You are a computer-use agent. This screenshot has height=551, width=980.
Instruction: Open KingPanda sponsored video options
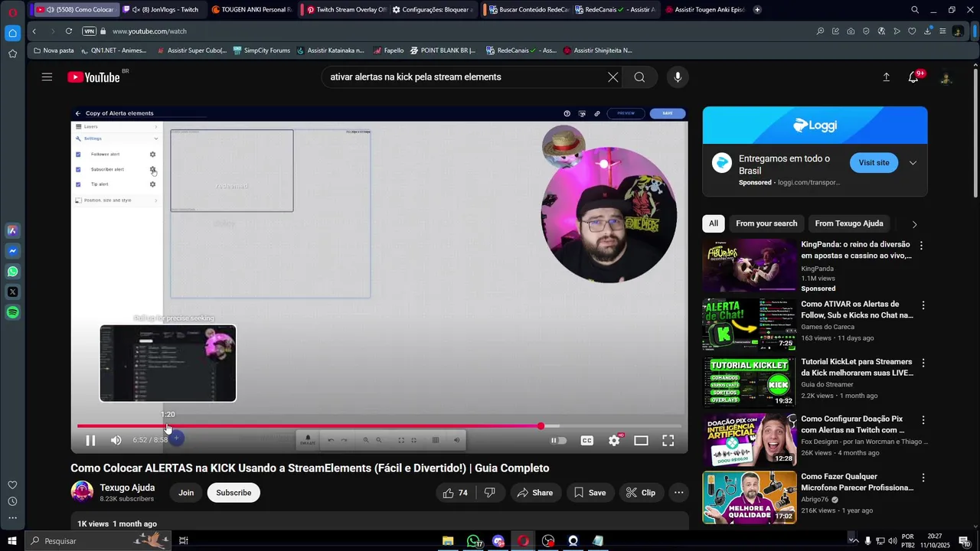(x=921, y=246)
